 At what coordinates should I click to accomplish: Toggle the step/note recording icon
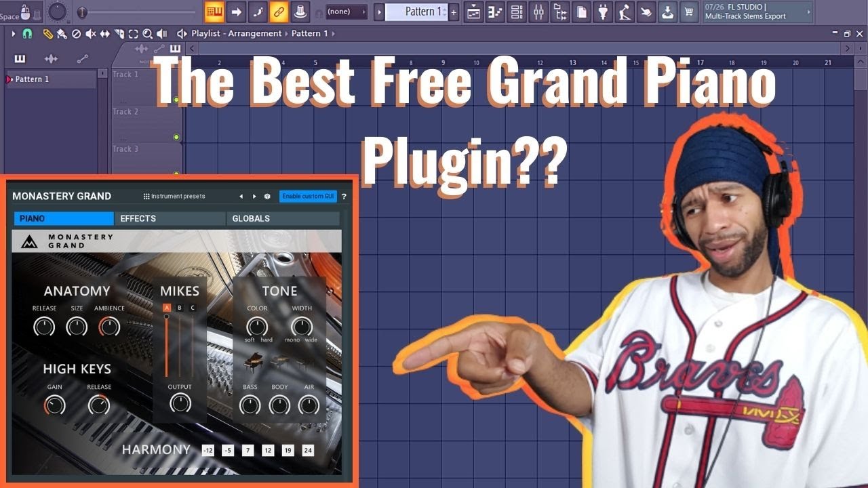pyautogui.click(x=258, y=12)
